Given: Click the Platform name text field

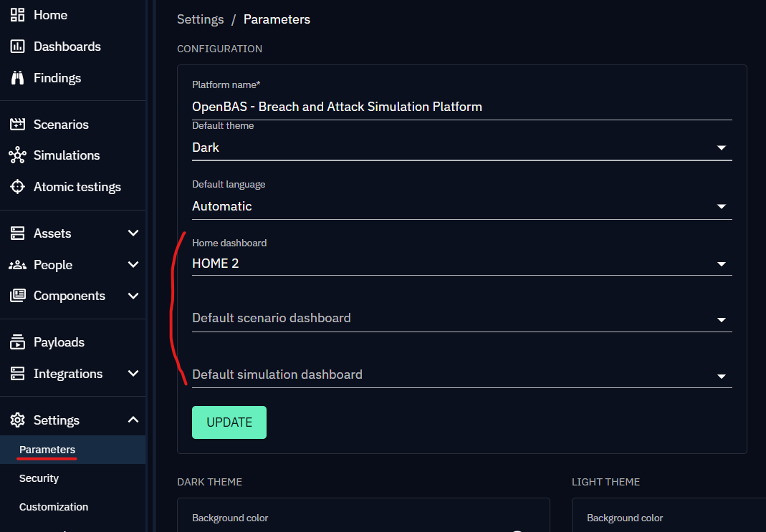Looking at the screenshot, I should coord(461,107).
